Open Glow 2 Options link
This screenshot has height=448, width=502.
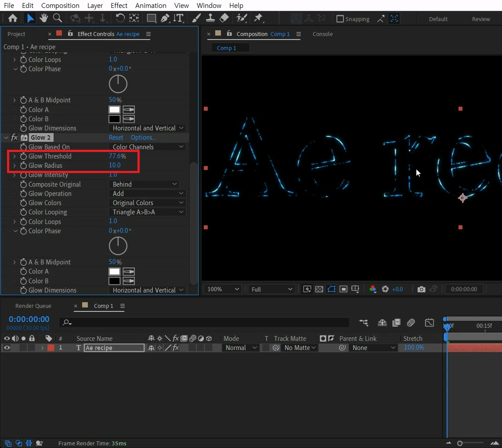point(143,137)
